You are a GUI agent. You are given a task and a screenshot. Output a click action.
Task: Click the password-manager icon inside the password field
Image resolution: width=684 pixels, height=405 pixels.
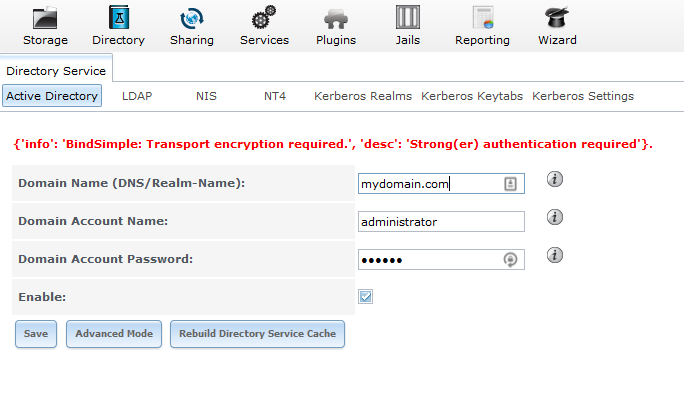click(510, 260)
